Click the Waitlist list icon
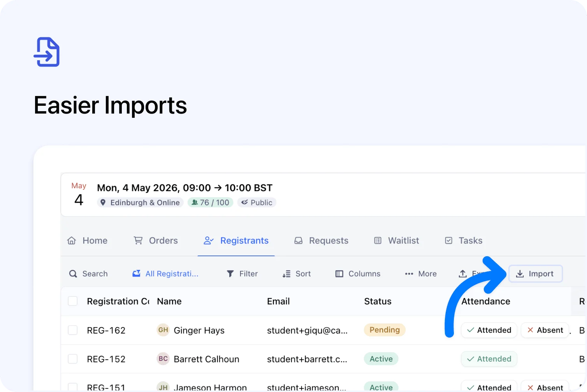 coord(378,241)
